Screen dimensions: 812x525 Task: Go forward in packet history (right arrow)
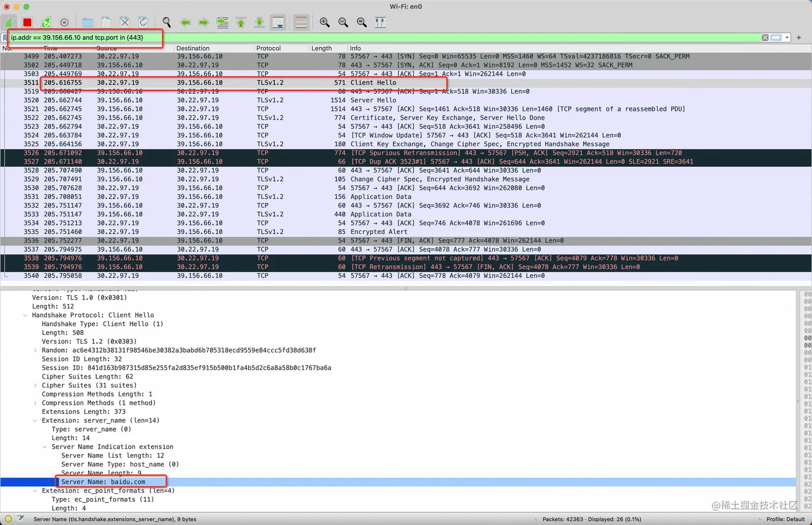(204, 23)
